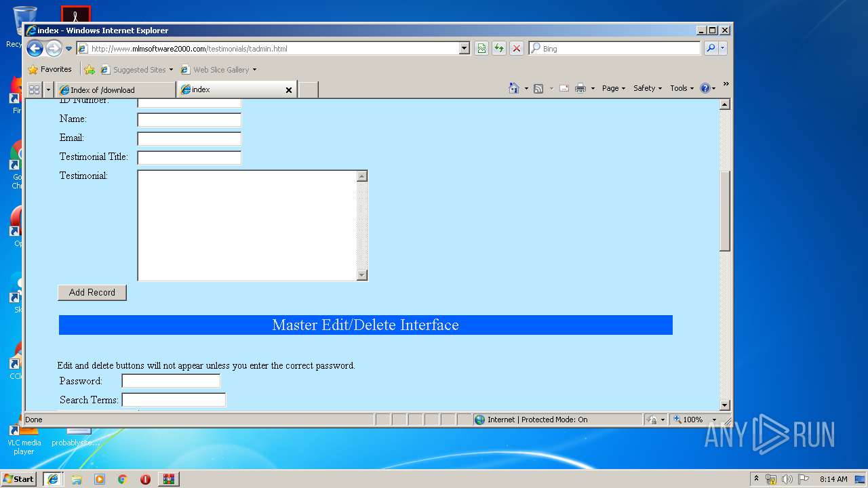Open a new blank tab
Image resolution: width=868 pixels, height=488 pixels.
point(309,89)
